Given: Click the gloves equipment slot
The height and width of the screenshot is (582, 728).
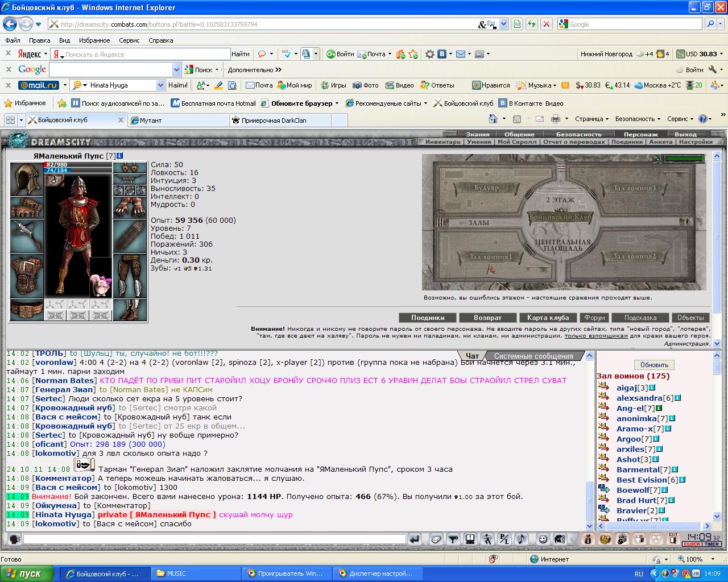Looking at the screenshot, I should point(130,207).
